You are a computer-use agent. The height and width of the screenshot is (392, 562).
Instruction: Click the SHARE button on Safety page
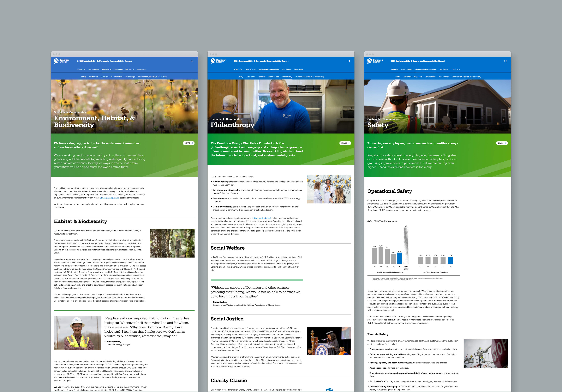[x=502, y=143]
